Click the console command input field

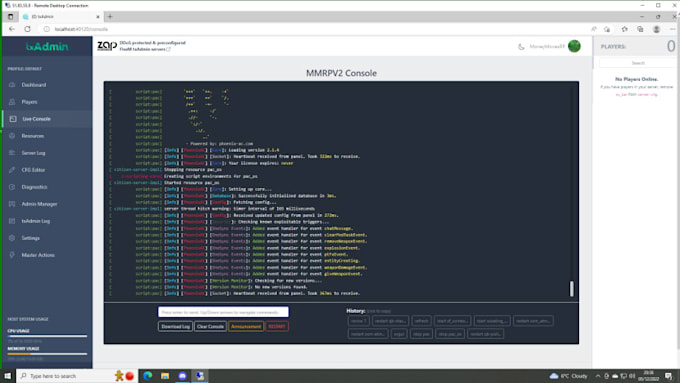pyautogui.click(x=223, y=312)
